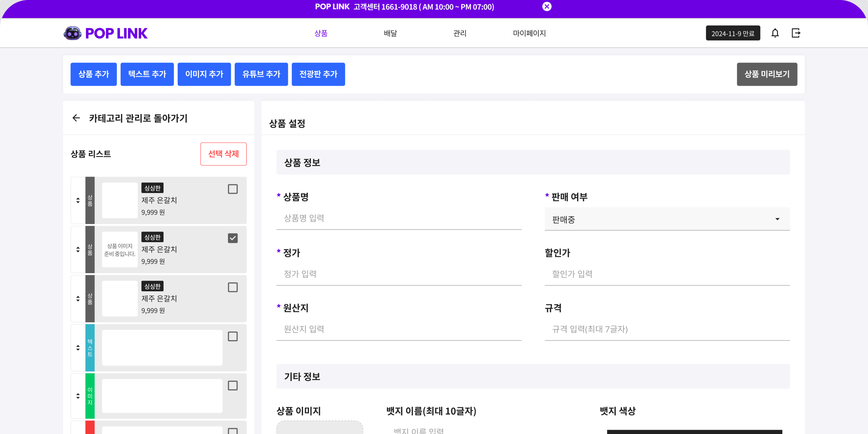Click the reorder handle of the 이미지 item
The image size is (868, 434).
[78, 396]
